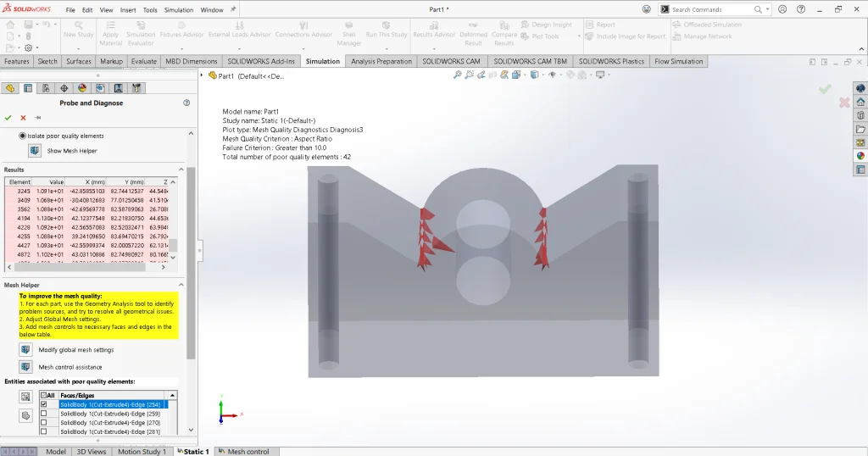
Task: Open the ConfigurationManager panel tab icon
Action: pyautogui.click(x=46, y=88)
